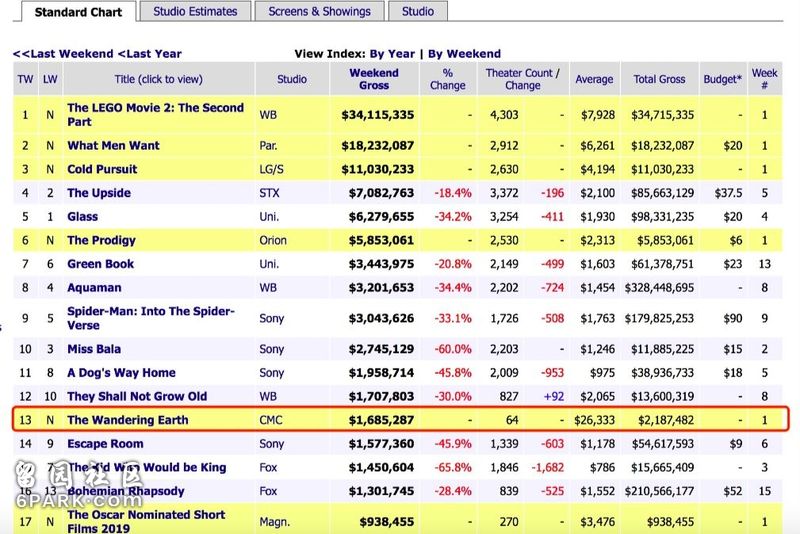The width and height of the screenshot is (800, 534).
Task: Open A Dog's Way Home link
Action: click(x=121, y=373)
